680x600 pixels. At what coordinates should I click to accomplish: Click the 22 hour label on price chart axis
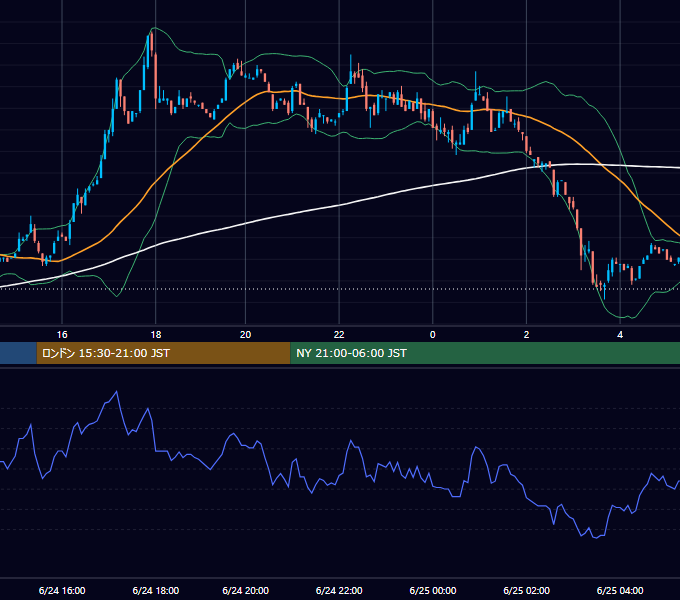[x=339, y=335]
